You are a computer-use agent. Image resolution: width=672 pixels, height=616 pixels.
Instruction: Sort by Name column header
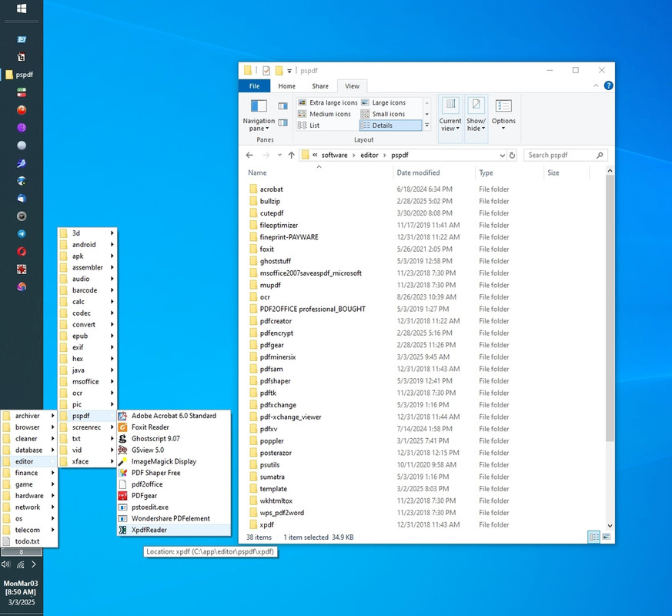coord(319,172)
